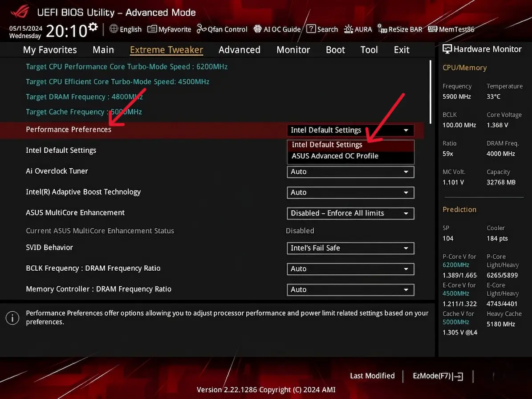This screenshot has height=399, width=532.
Task: Choose ASUS Advanced OC Profile option
Action: [350, 156]
